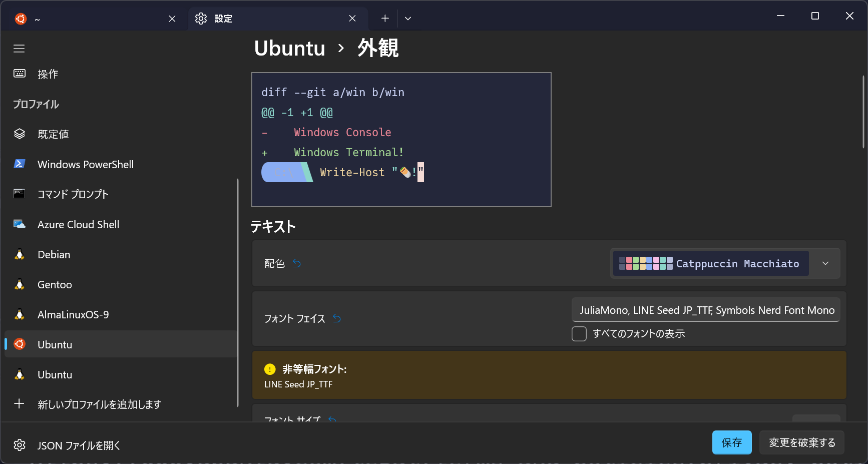Click the フォント フェイス input field
The width and height of the screenshot is (868, 464).
coord(706,310)
